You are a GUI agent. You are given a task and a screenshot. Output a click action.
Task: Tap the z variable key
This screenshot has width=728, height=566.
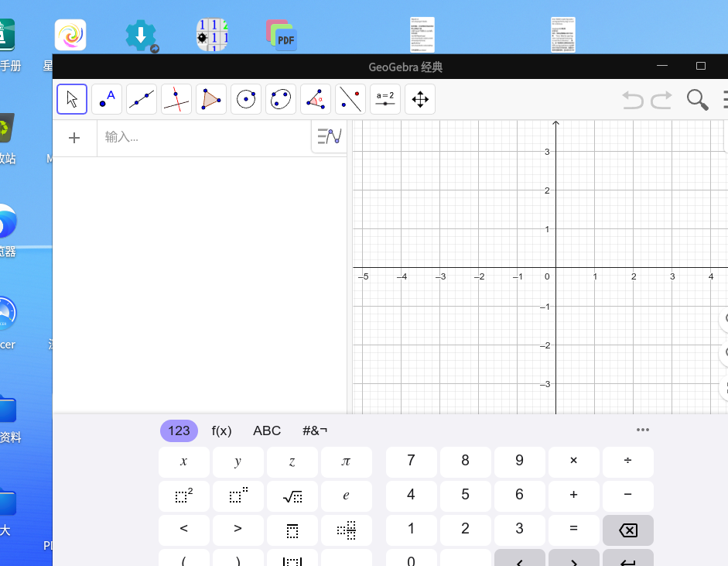click(292, 462)
